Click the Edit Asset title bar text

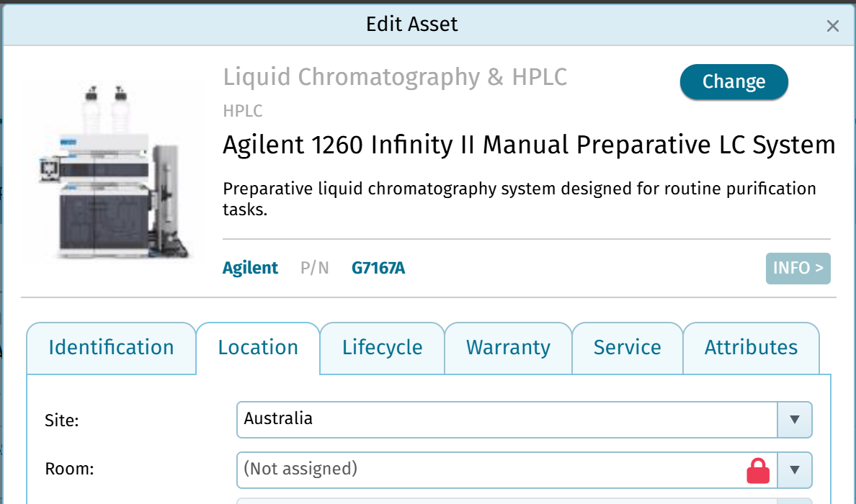point(411,24)
